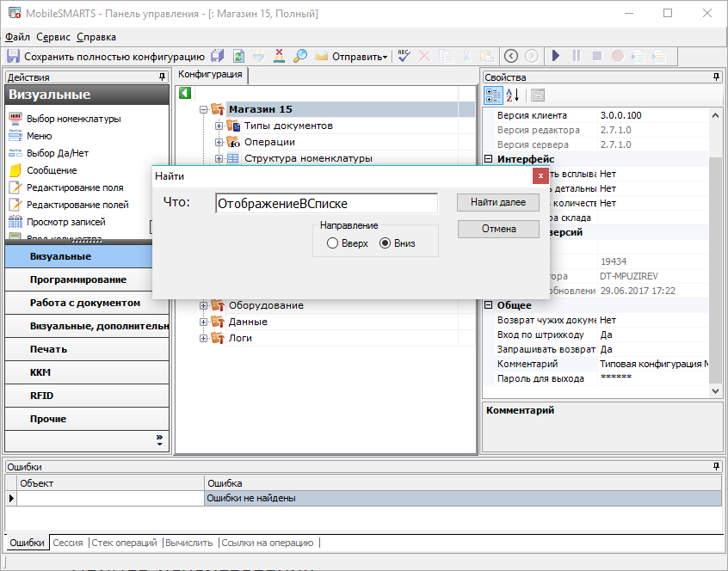Pin the Errors panel
Screen dimensions: 728x571
click(717, 467)
